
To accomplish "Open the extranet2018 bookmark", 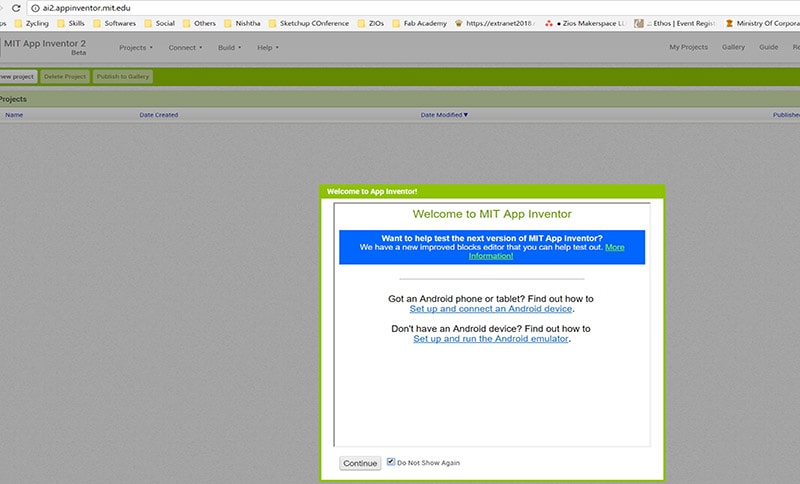I will point(495,23).
